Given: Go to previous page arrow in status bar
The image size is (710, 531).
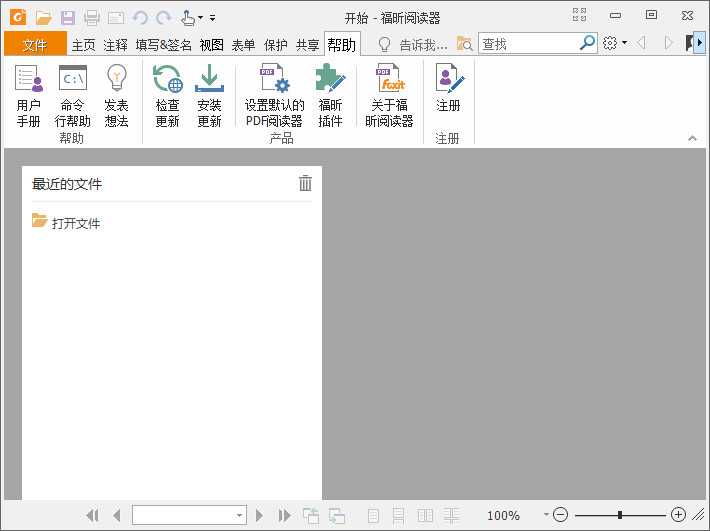Looking at the screenshot, I should (x=117, y=515).
